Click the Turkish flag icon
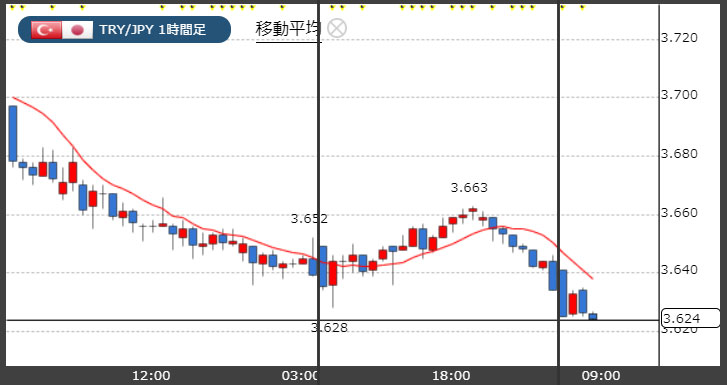727x385 pixels. (46, 30)
